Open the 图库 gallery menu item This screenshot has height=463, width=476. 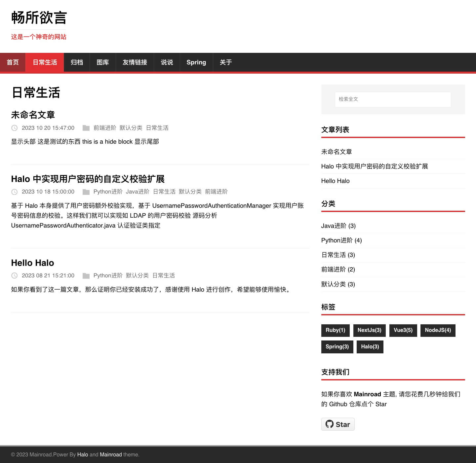(103, 62)
